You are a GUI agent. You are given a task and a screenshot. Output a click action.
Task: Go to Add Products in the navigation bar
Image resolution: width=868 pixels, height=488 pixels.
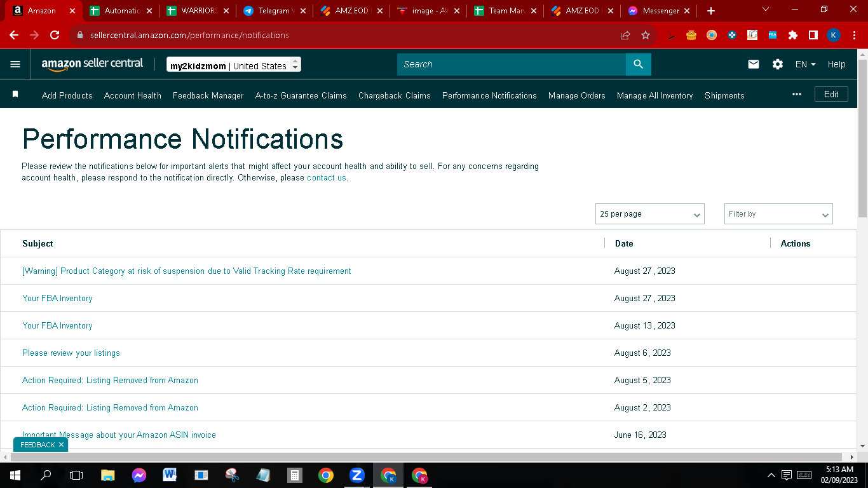coord(67,95)
